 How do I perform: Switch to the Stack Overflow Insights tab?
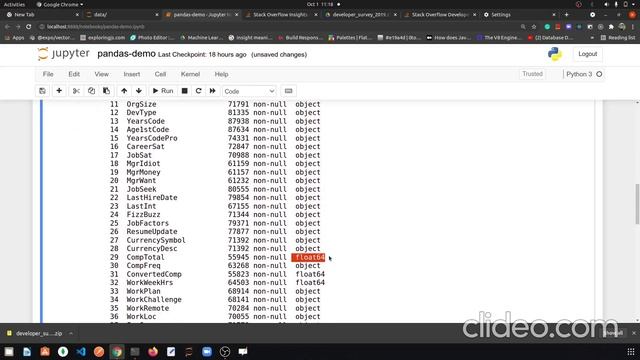pyautogui.click(x=281, y=15)
